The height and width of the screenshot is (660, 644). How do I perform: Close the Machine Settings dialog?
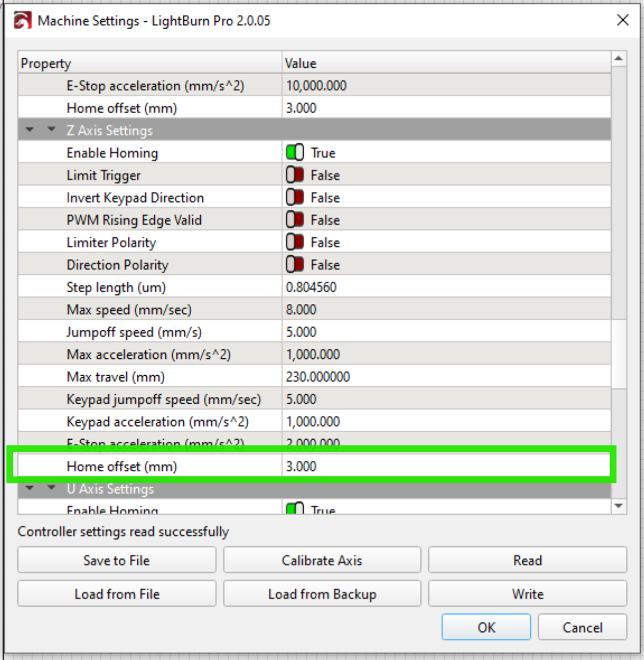point(622,20)
